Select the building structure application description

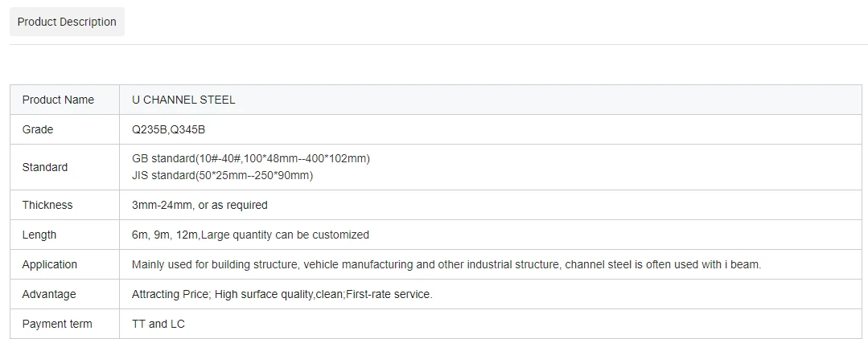446,265
